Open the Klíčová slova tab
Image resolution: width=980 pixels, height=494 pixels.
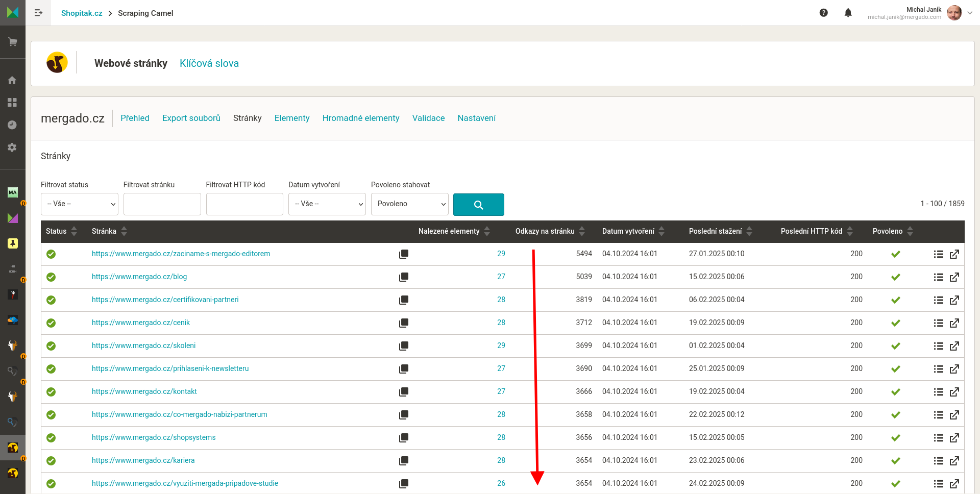(x=209, y=63)
